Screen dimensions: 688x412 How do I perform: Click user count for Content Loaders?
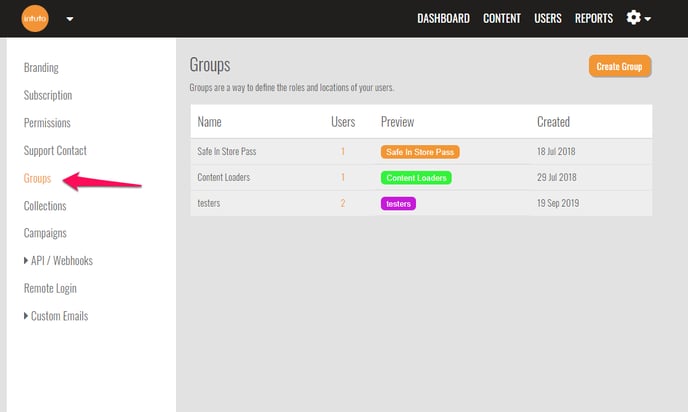click(x=343, y=177)
